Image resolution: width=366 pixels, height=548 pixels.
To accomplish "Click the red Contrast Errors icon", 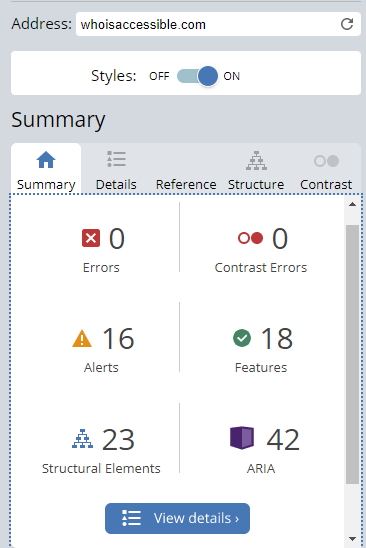I will pyautogui.click(x=250, y=238).
